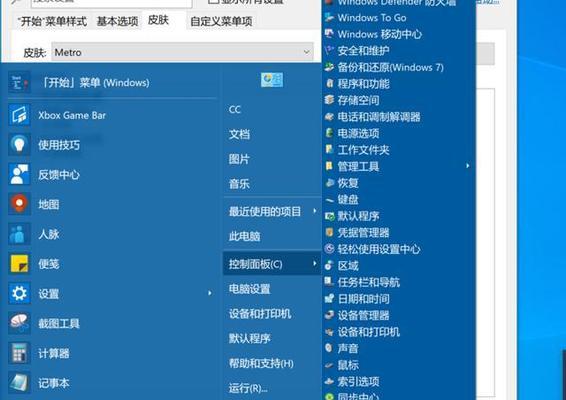
Task: Select 设备和打印机 in control panel list
Action: click(369, 332)
